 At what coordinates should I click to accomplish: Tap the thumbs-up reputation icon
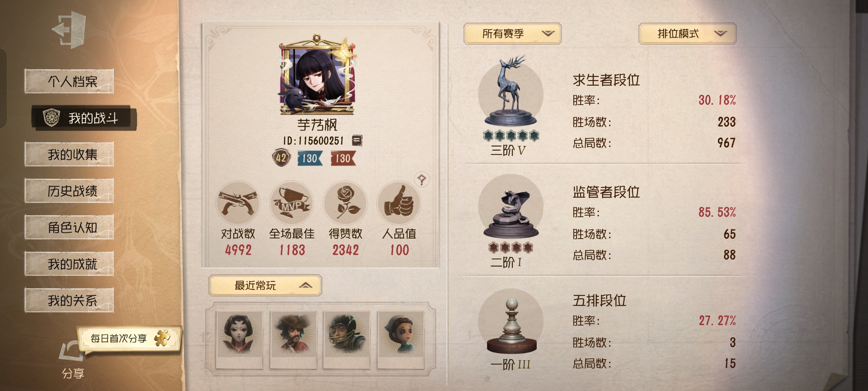coord(399,203)
